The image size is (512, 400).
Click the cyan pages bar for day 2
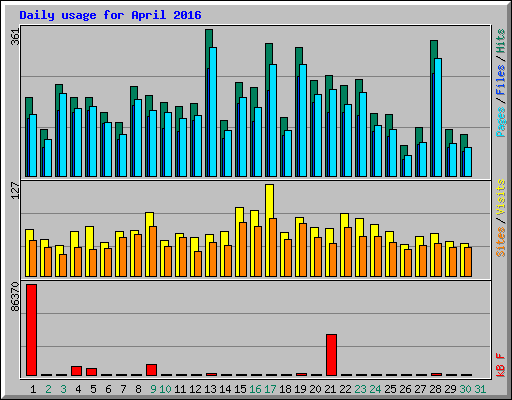pos(48,158)
